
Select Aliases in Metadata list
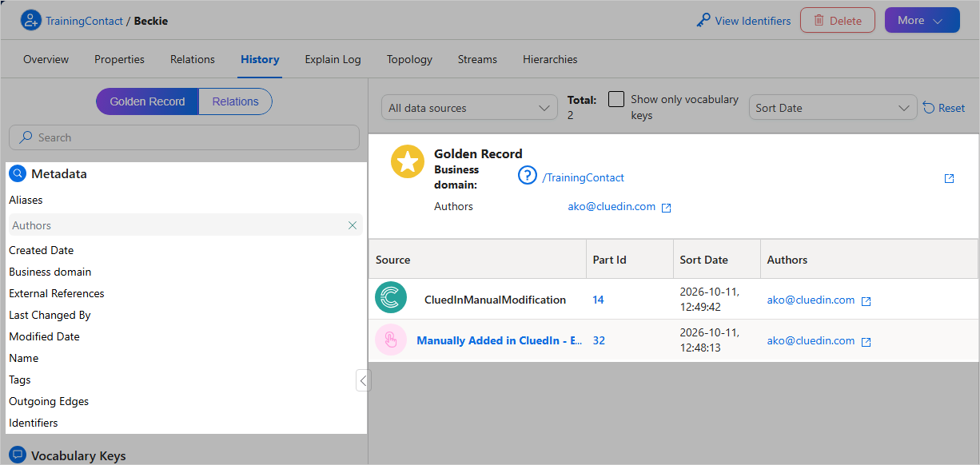click(26, 200)
